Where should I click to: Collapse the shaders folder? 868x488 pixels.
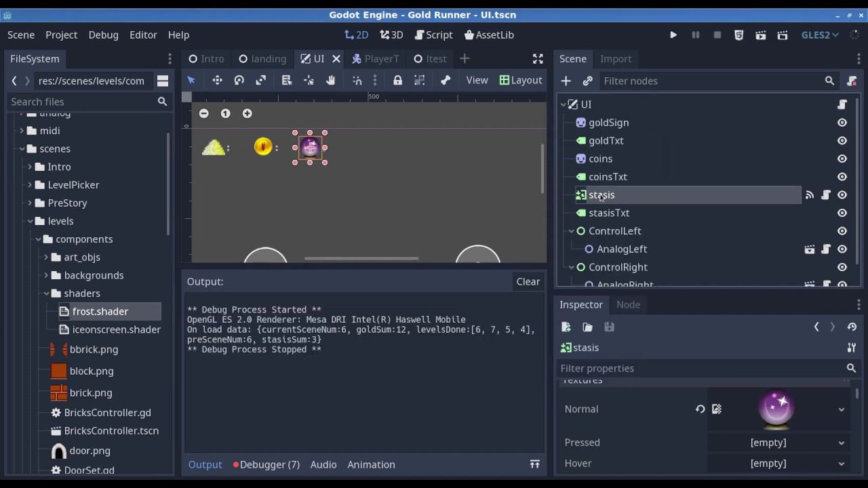tap(47, 293)
